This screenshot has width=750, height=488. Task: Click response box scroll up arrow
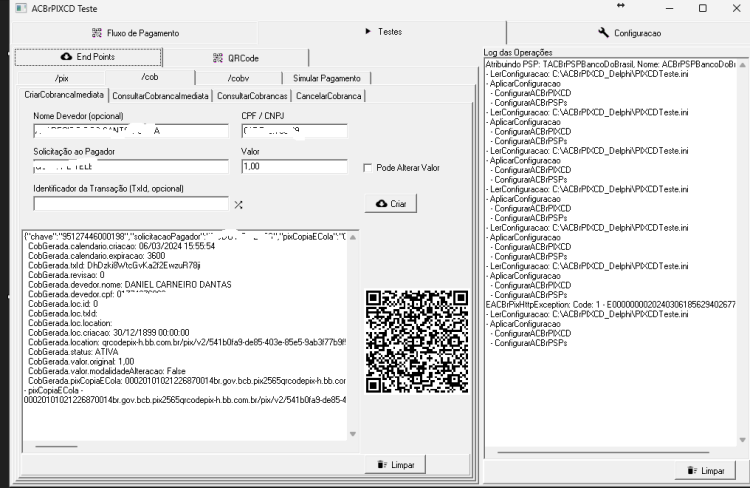(x=353, y=237)
